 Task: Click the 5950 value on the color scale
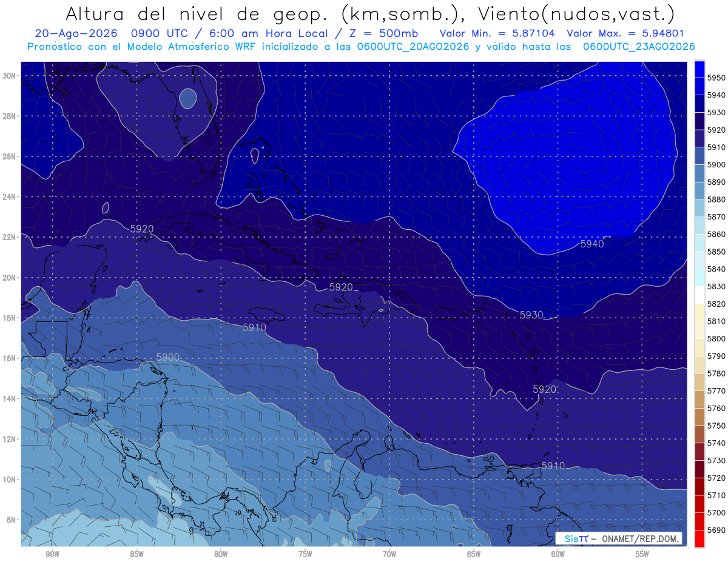pos(716,78)
